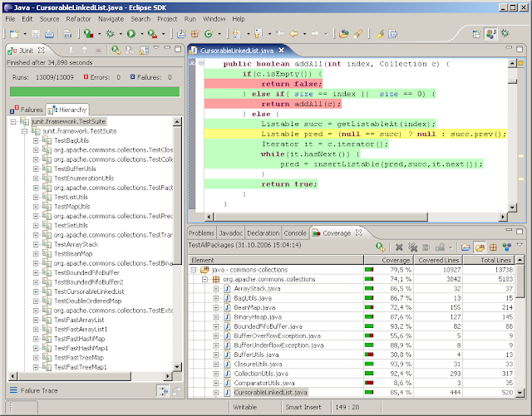Click the green Run button icon
The image size is (532, 416).
click(131, 33)
